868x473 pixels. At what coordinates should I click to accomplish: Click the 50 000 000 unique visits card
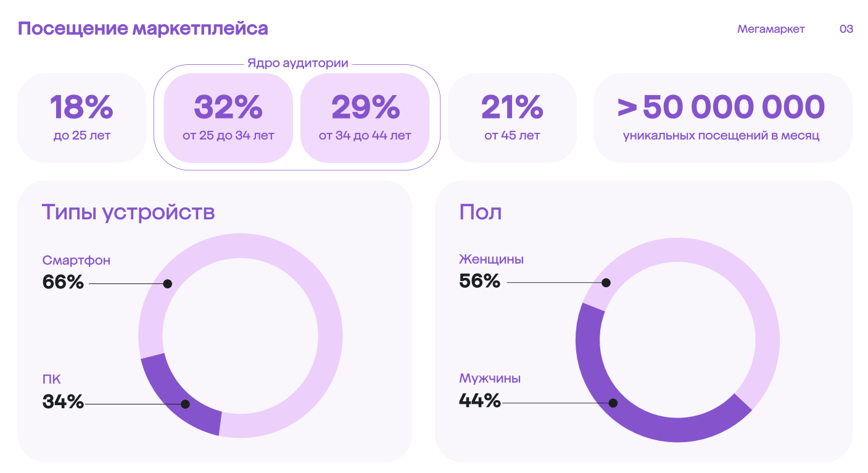[x=722, y=118]
